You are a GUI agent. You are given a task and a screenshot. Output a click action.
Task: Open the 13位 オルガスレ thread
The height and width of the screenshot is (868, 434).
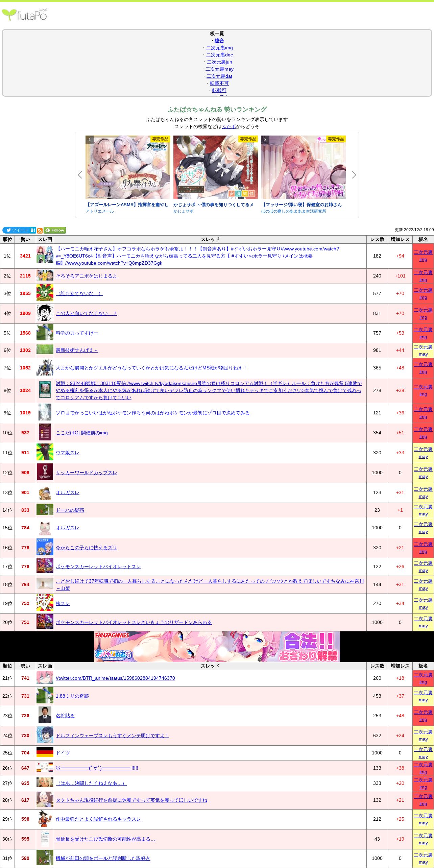tap(68, 492)
